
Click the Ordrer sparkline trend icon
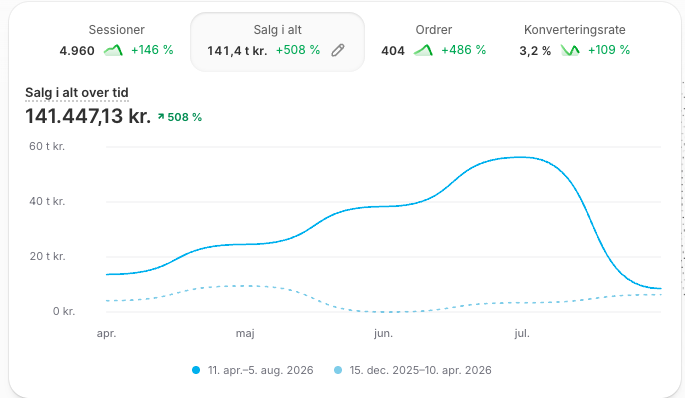pyautogui.click(x=423, y=50)
